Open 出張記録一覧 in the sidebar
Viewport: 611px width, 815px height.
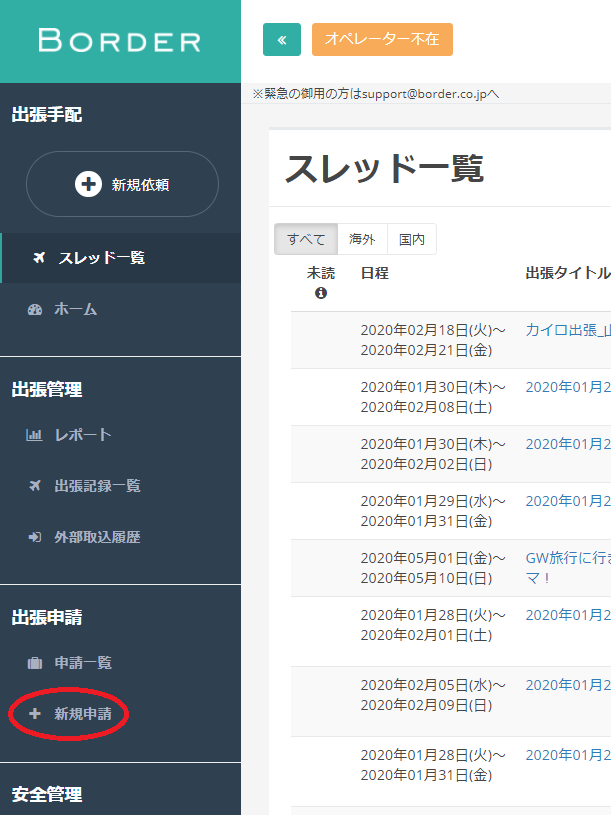pos(97,486)
